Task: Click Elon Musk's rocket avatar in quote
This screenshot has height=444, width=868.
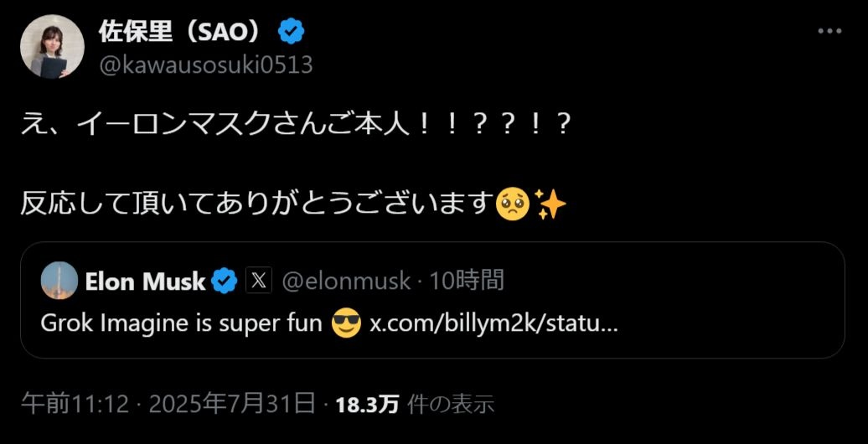Action: point(59,281)
